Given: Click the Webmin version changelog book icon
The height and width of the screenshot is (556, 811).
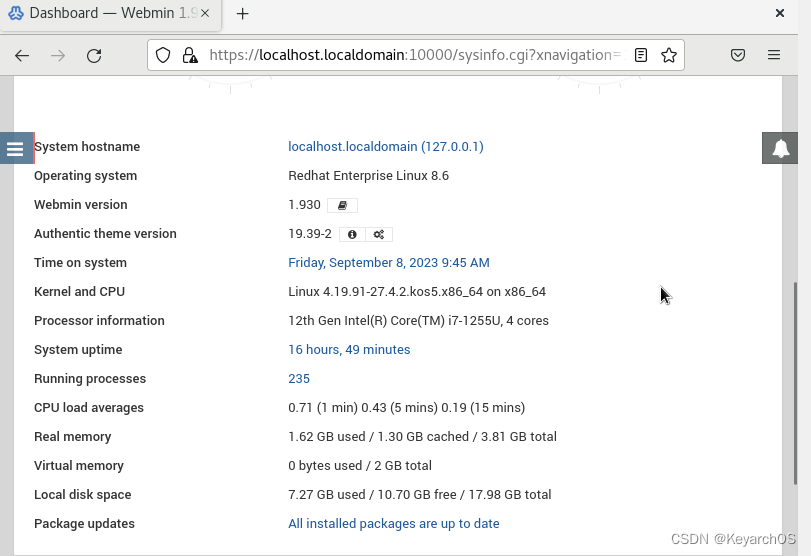Looking at the screenshot, I should point(342,205).
